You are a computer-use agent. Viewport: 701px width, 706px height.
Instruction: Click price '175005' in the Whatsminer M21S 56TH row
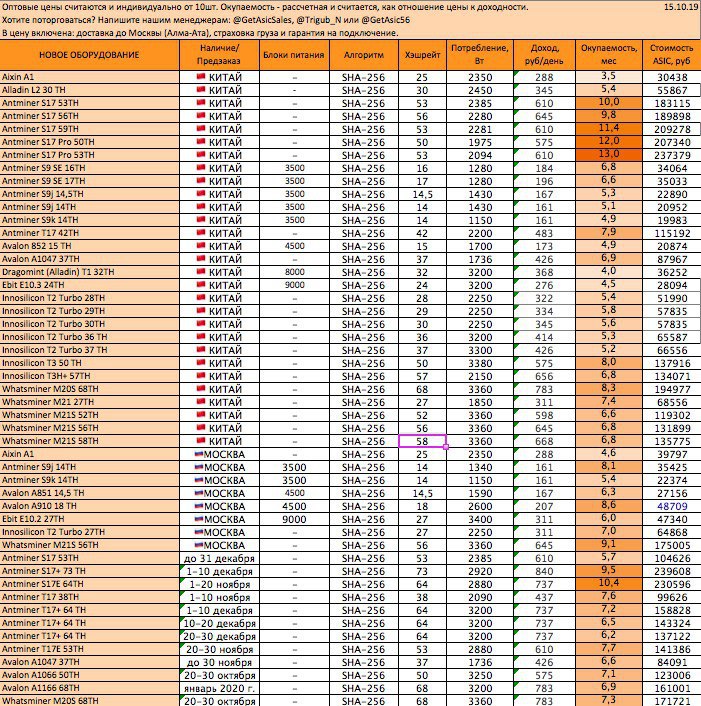[x=672, y=545]
